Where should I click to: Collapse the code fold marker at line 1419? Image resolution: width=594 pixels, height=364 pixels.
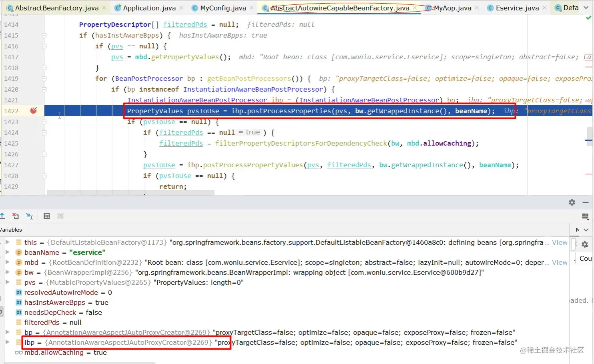pos(44,78)
